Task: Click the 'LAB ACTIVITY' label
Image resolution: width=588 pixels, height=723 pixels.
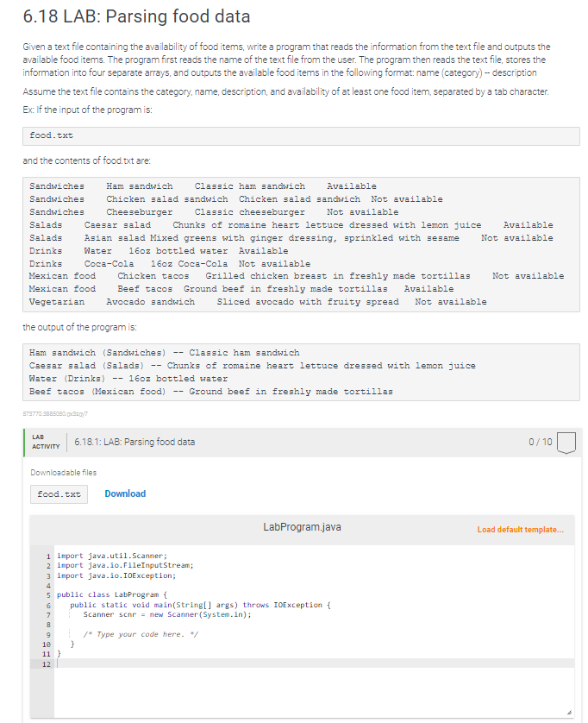Action: coord(46,442)
